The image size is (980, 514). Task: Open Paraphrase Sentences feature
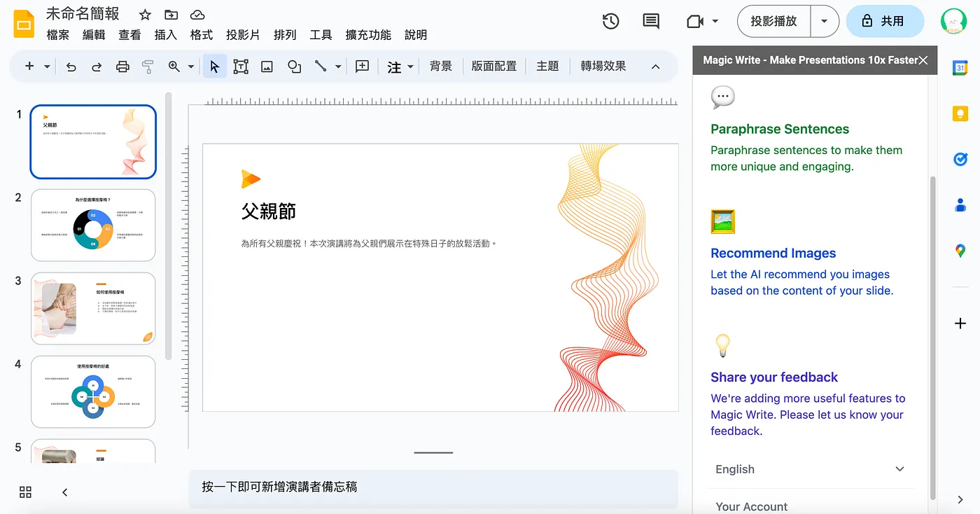(780, 129)
